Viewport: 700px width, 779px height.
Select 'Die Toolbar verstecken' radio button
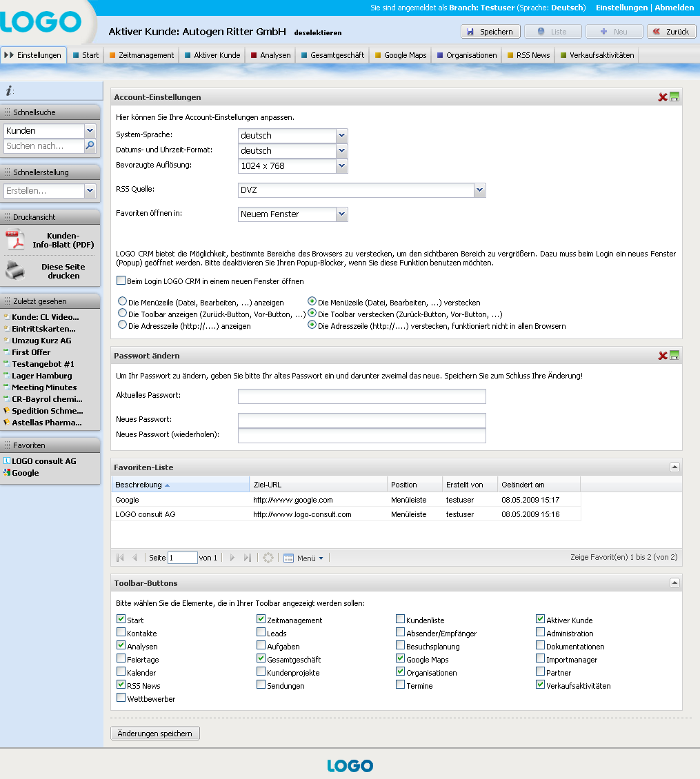pyautogui.click(x=312, y=313)
